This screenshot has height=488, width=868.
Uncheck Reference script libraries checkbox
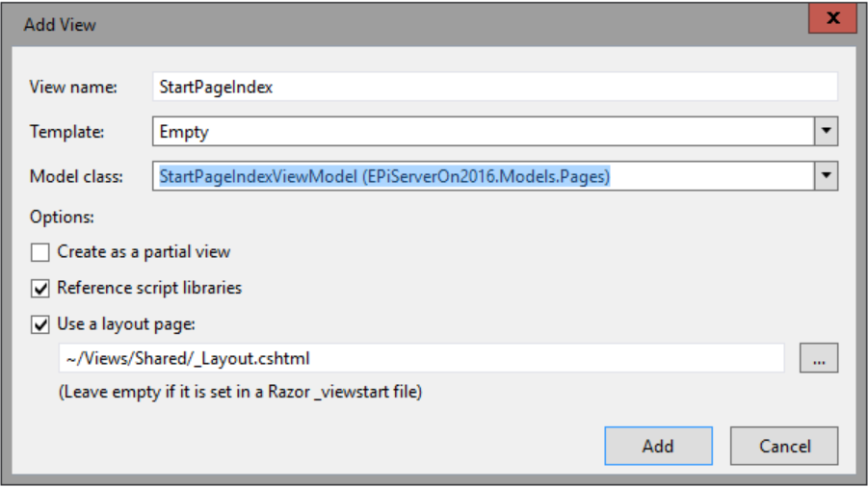40,289
